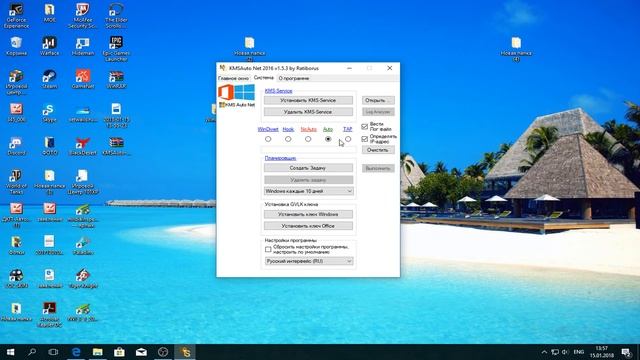Screen dimensions: 640x360
Task: Click the 'Открыть' button
Action: point(378,100)
